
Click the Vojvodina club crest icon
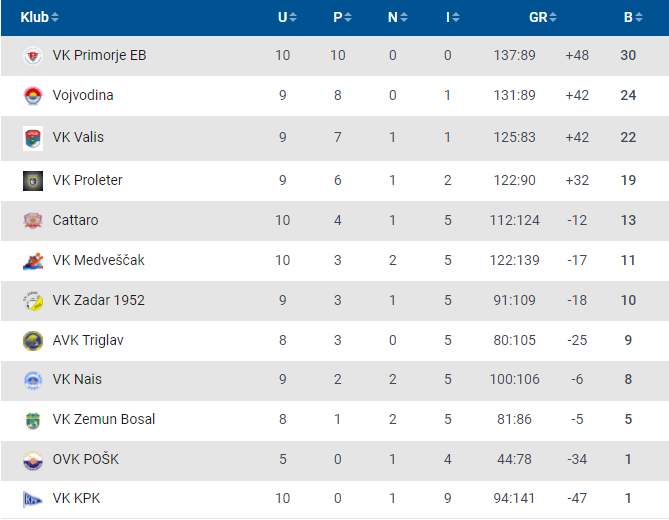point(32,96)
